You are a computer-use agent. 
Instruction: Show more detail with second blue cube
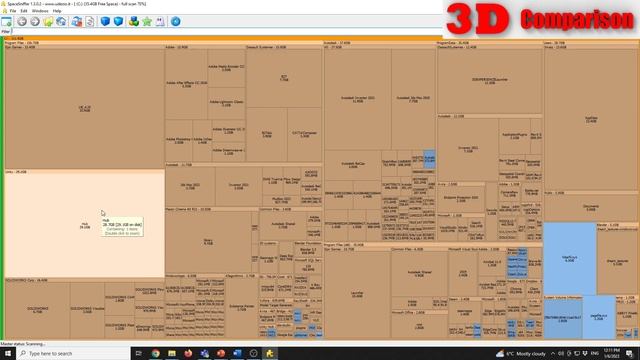tap(118, 22)
